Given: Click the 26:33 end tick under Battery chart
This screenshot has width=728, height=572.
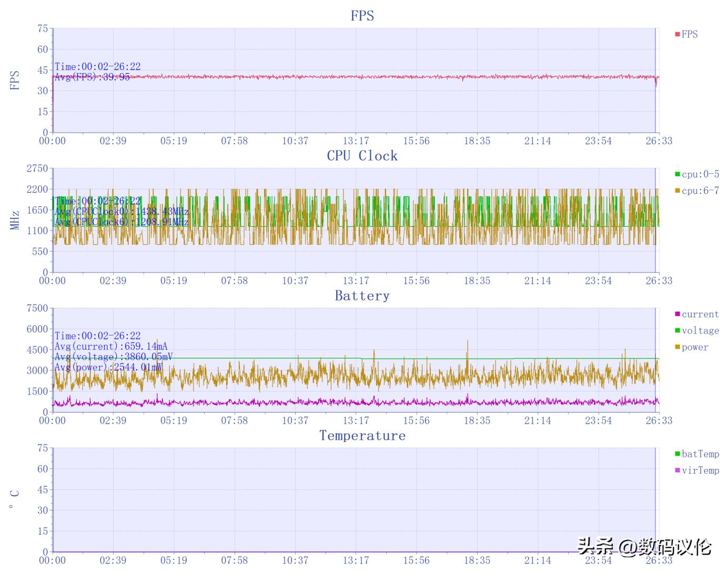Looking at the screenshot, I should (x=659, y=420).
